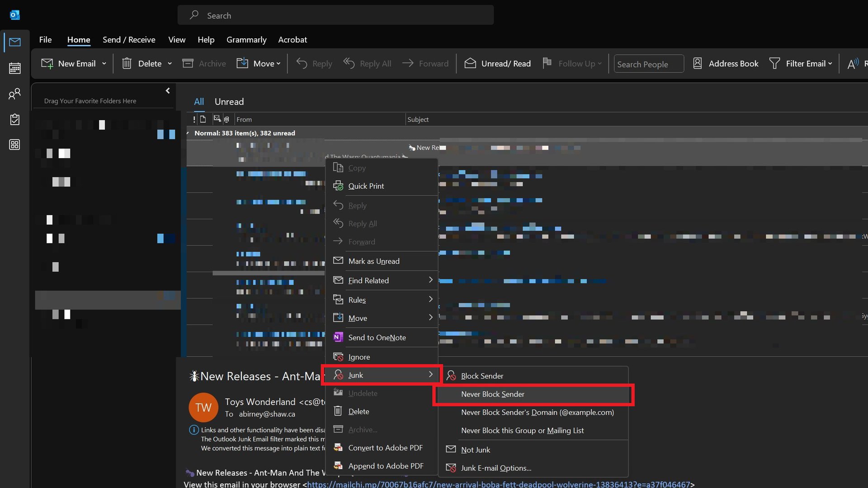The width and height of the screenshot is (868, 488).
Task: Click Send to OneNote menu entry
Action: pos(382,338)
